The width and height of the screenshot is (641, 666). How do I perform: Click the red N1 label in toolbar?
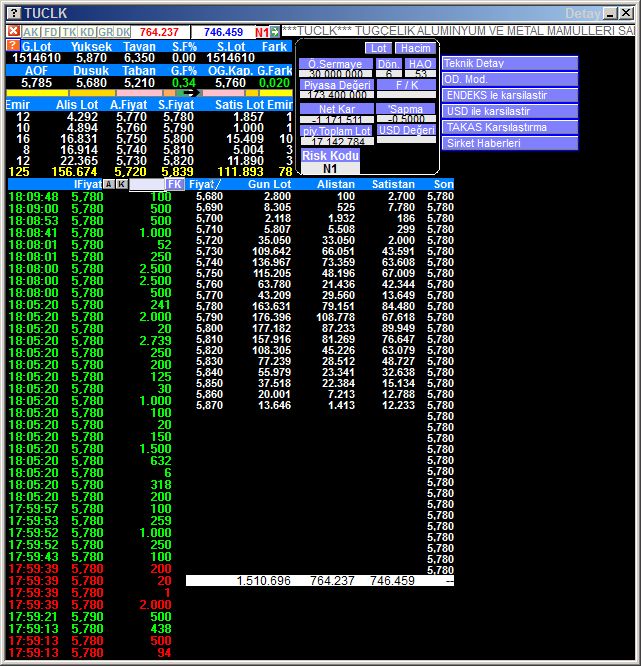(262, 32)
